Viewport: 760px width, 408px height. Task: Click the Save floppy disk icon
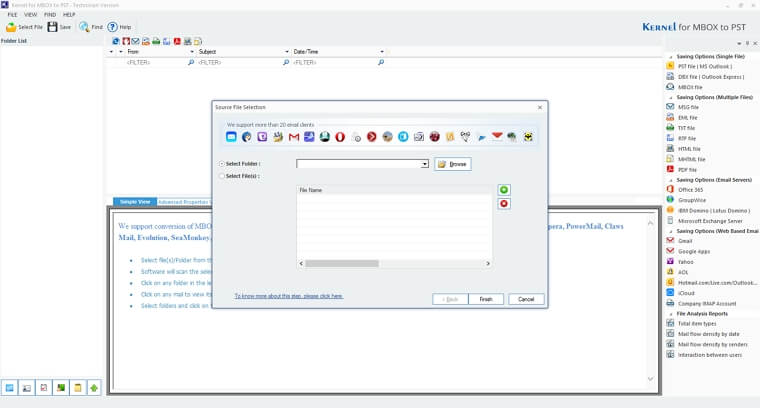52,27
